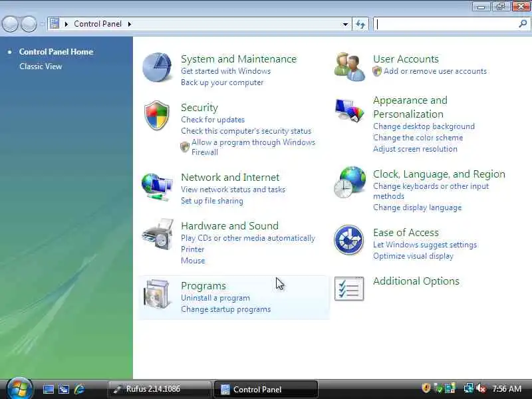Click Allow a program through Windows Firewall
532x399 pixels.
pos(253,147)
